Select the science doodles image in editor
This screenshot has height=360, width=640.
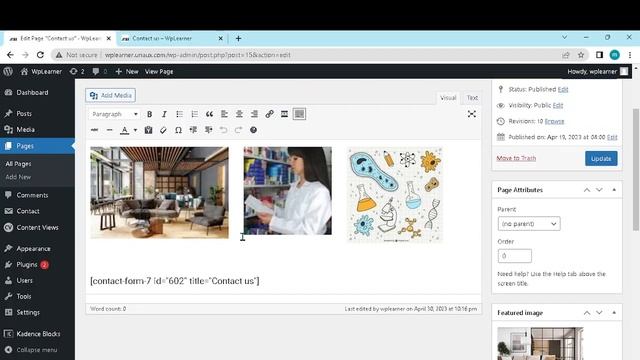pyautogui.click(x=395, y=195)
